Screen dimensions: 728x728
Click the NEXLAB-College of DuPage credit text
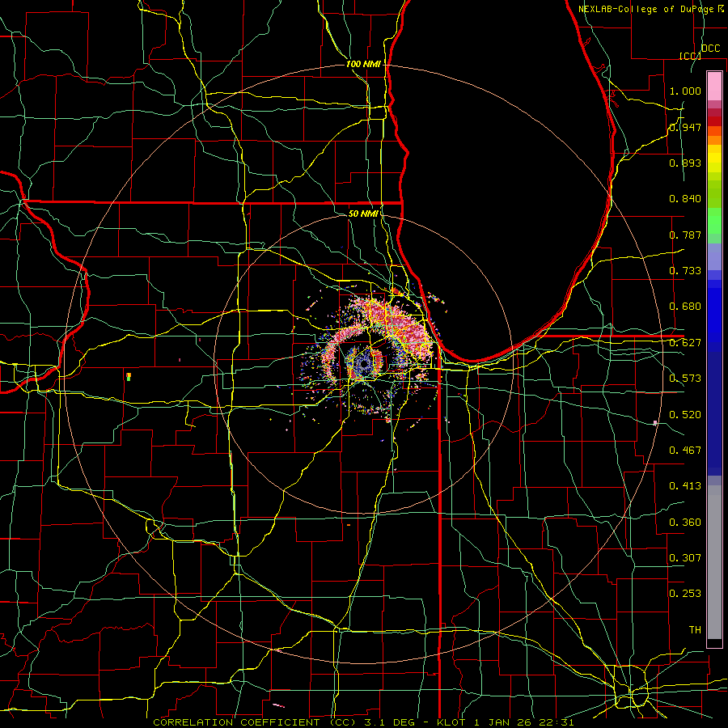click(x=652, y=9)
